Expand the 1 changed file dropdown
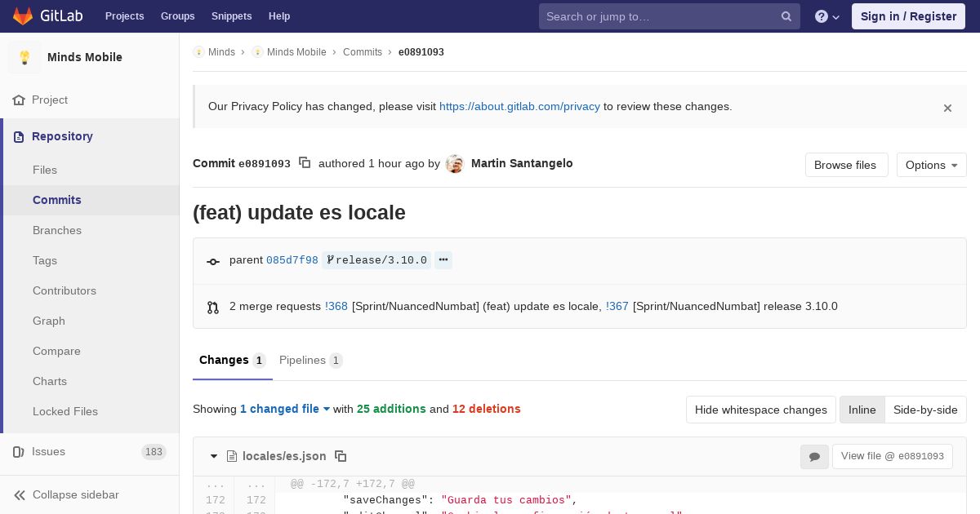This screenshot has width=980, height=514. tap(285, 409)
